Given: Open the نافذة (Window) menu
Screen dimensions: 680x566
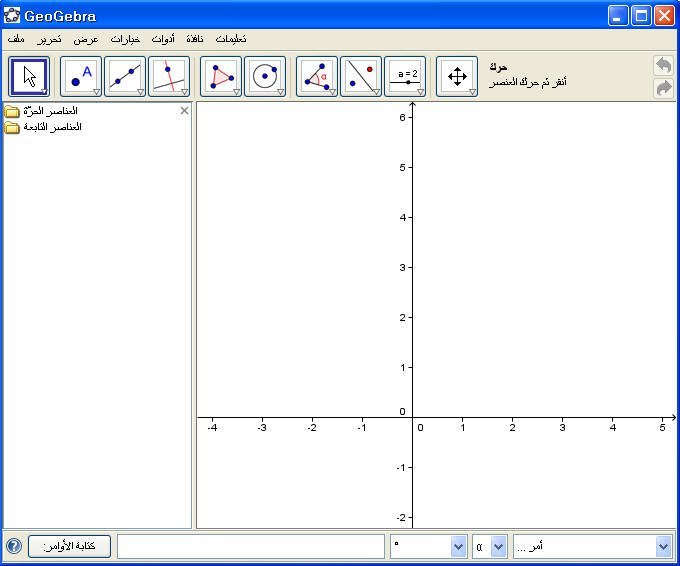Looking at the screenshot, I should 195,39.
